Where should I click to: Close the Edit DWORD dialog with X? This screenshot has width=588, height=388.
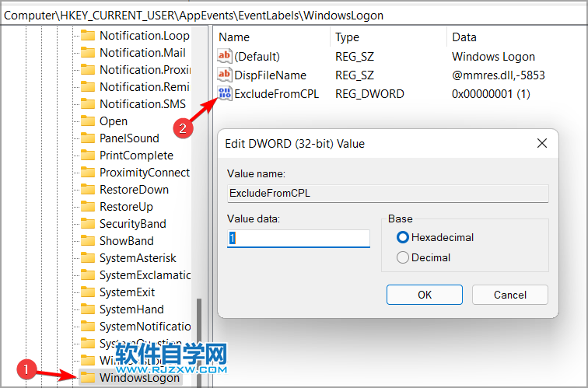point(541,143)
